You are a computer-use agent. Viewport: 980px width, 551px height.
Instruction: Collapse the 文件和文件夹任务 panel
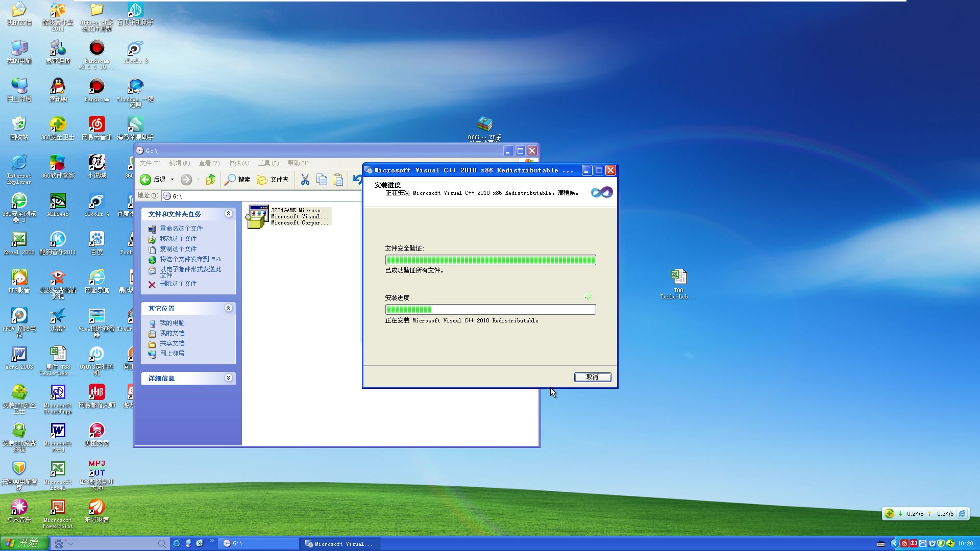click(x=228, y=214)
